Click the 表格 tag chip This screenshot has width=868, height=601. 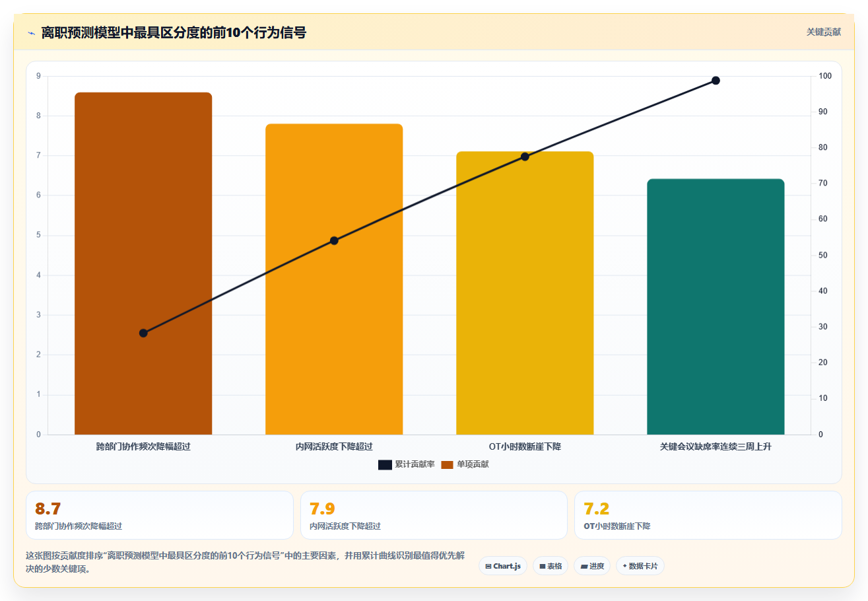(x=551, y=566)
